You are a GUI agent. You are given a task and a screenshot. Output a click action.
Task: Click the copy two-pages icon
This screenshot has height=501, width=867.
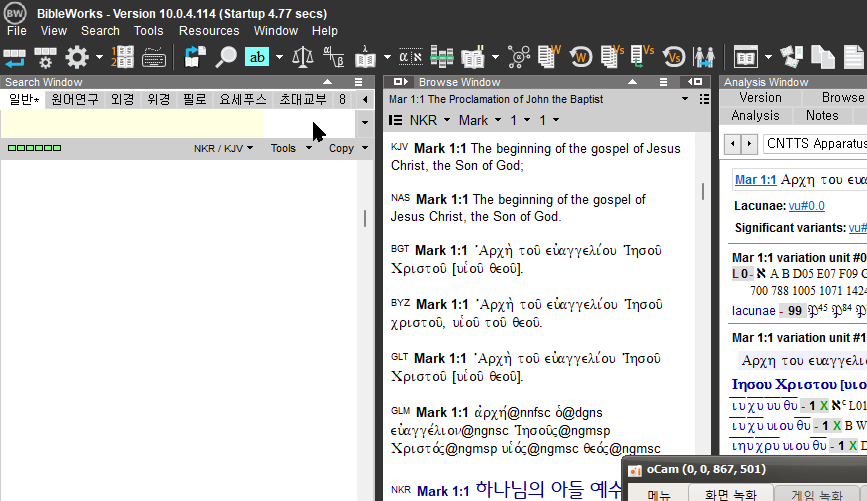tap(823, 57)
